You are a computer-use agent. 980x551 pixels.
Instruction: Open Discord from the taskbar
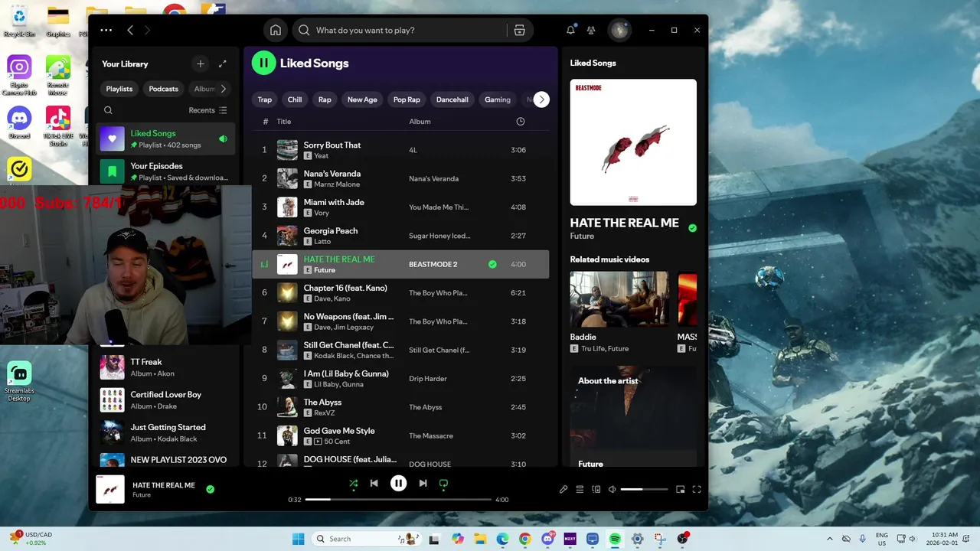[547, 539]
